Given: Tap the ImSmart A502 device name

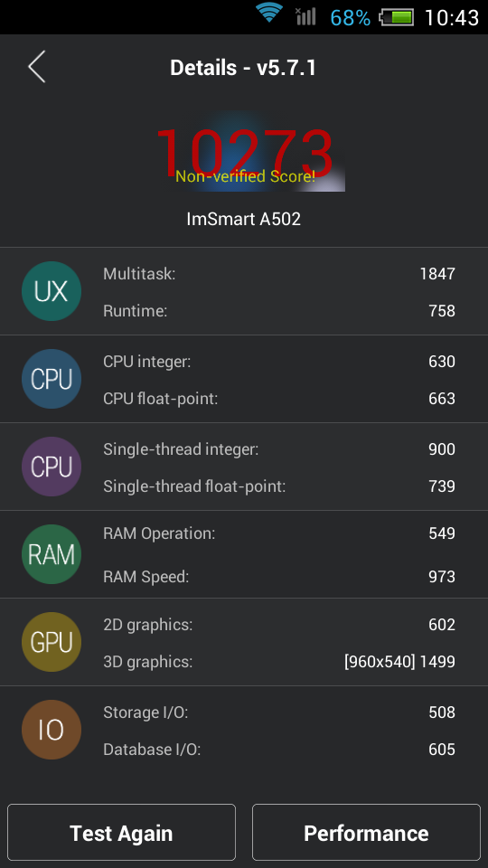Looking at the screenshot, I should (243, 219).
